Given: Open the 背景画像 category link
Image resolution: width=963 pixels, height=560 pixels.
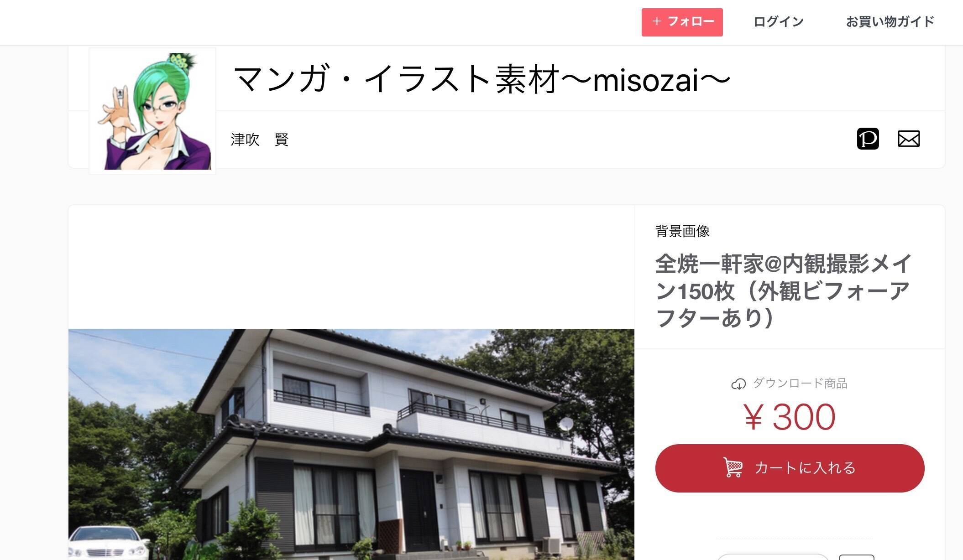Looking at the screenshot, I should point(682,231).
